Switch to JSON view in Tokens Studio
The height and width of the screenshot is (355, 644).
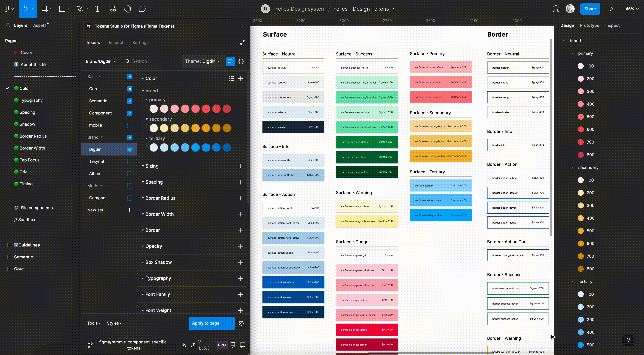click(x=241, y=61)
